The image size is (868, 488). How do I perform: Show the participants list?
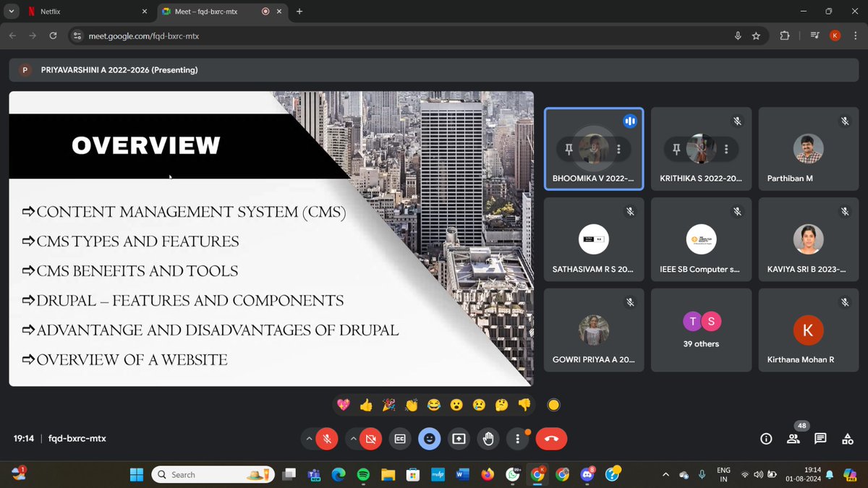[793, 438]
